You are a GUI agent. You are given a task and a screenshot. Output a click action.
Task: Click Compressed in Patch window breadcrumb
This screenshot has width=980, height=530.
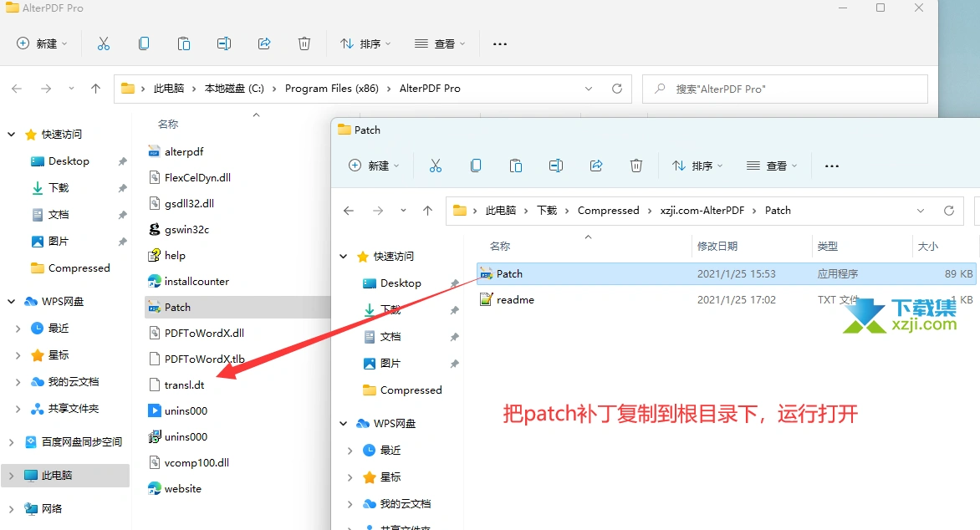(608, 211)
